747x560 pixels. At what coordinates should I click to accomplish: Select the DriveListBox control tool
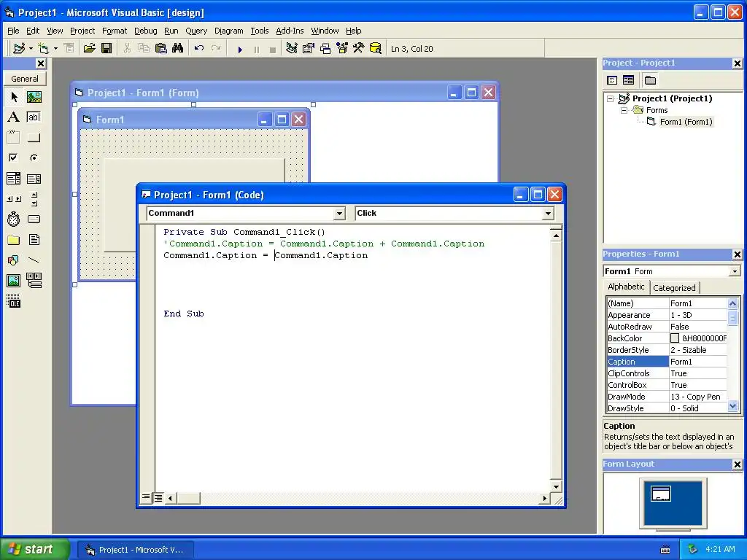point(34,219)
